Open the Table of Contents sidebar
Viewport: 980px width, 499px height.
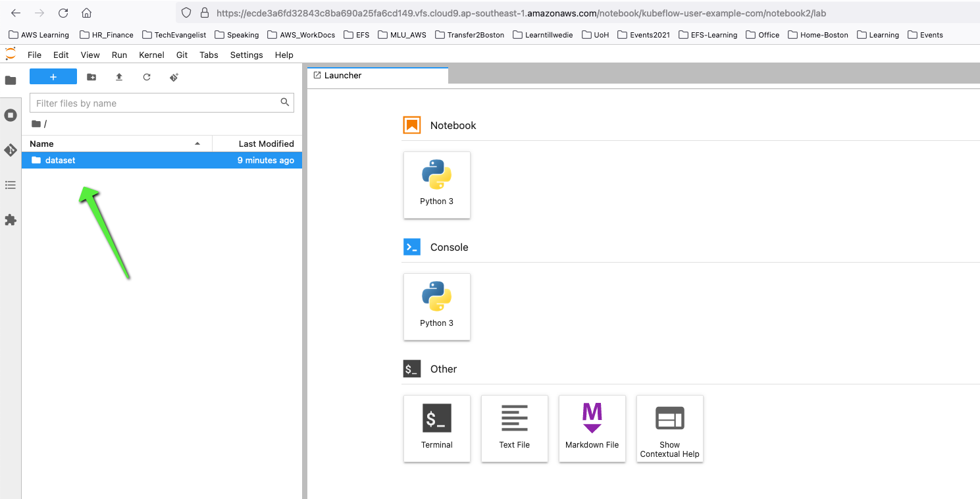click(11, 185)
